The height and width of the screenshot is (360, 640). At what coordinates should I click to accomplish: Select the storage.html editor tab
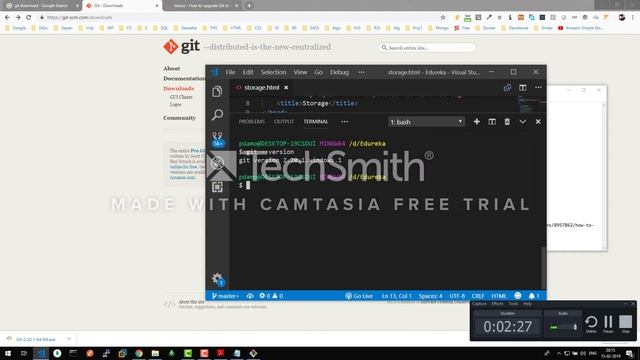[x=261, y=87]
